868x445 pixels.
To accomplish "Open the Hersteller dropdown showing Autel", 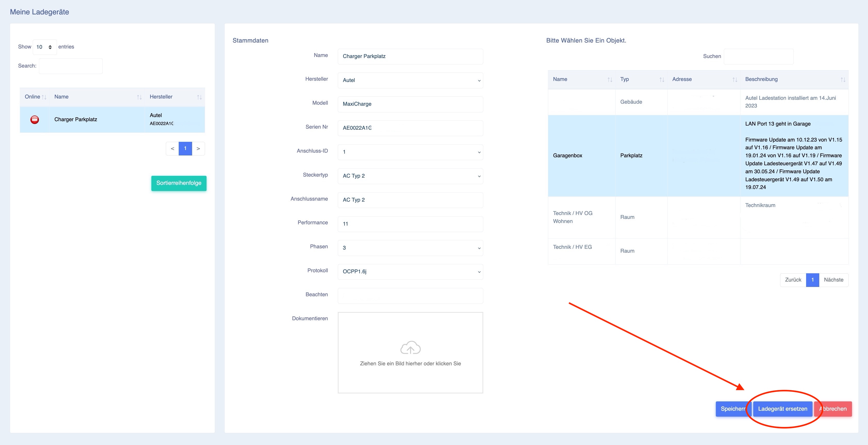I will [410, 80].
